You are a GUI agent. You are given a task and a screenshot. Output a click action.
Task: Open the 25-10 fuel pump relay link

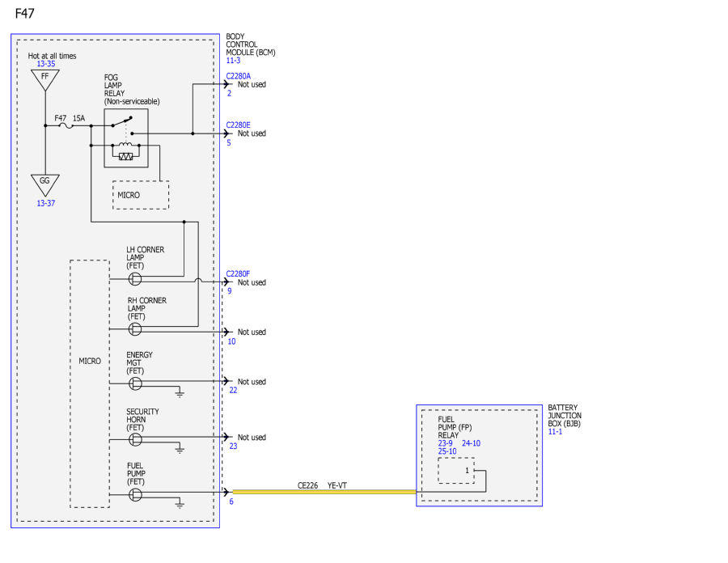[447, 451]
